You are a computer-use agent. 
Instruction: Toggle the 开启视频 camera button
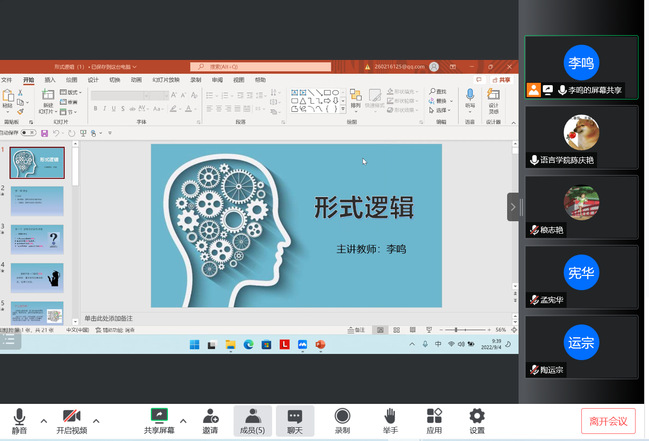click(71, 416)
